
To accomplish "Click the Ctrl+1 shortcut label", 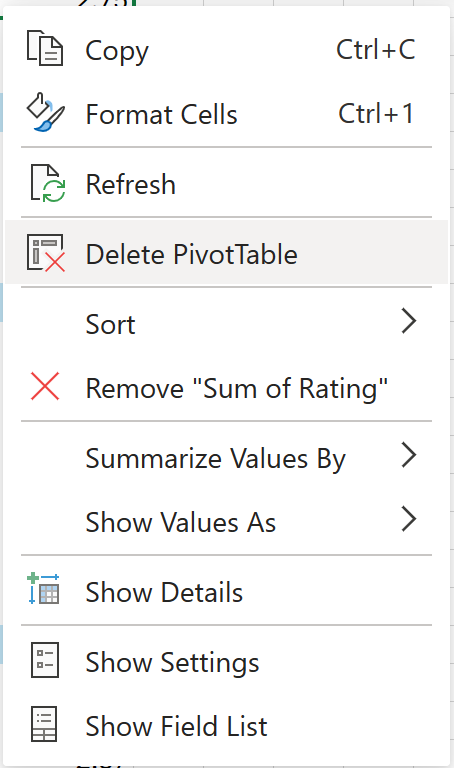I will (x=376, y=113).
